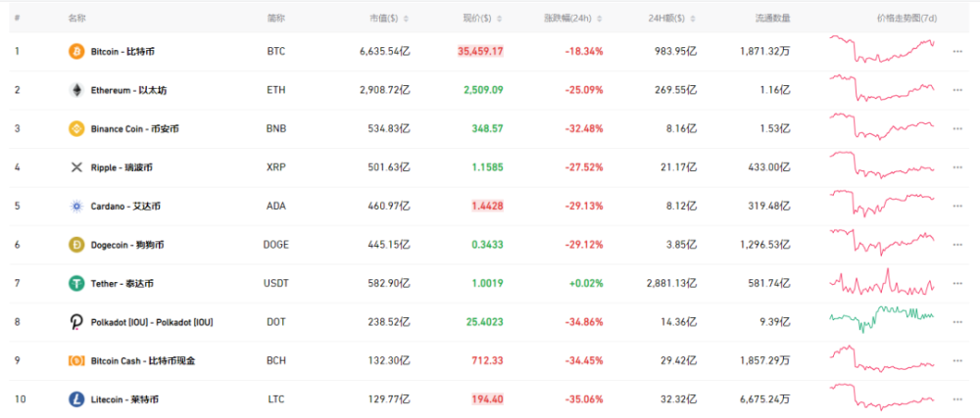Open the Litecoin - 莱特币 name link

(124, 400)
